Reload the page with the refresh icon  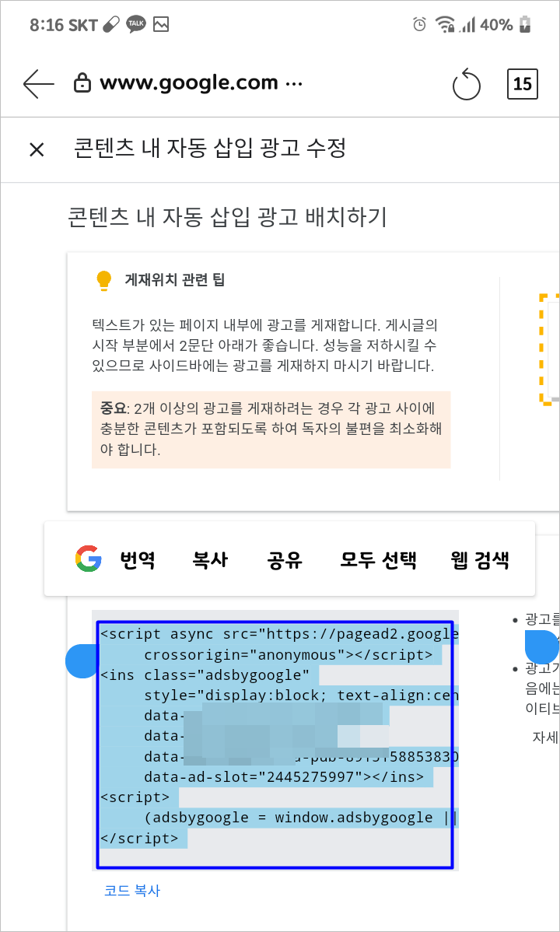click(x=465, y=84)
